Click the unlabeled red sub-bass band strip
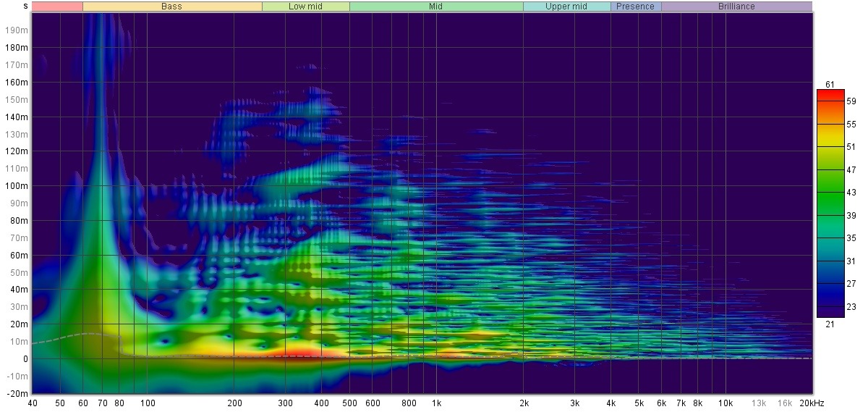Image resolution: width=868 pixels, height=412 pixels. [x=57, y=7]
